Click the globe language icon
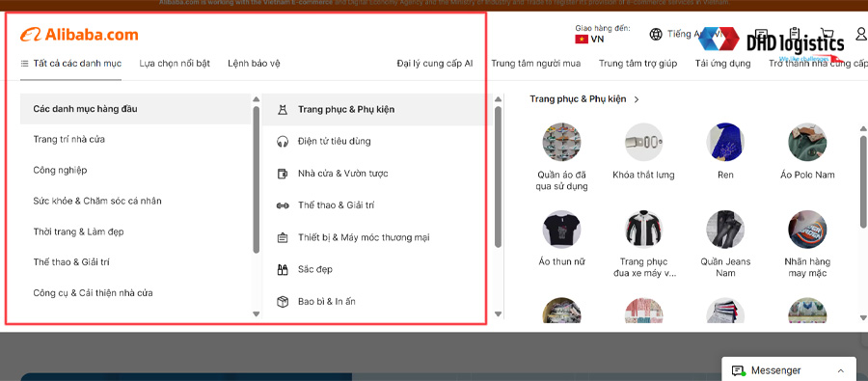The image size is (868, 381). [x=656, y=35]
